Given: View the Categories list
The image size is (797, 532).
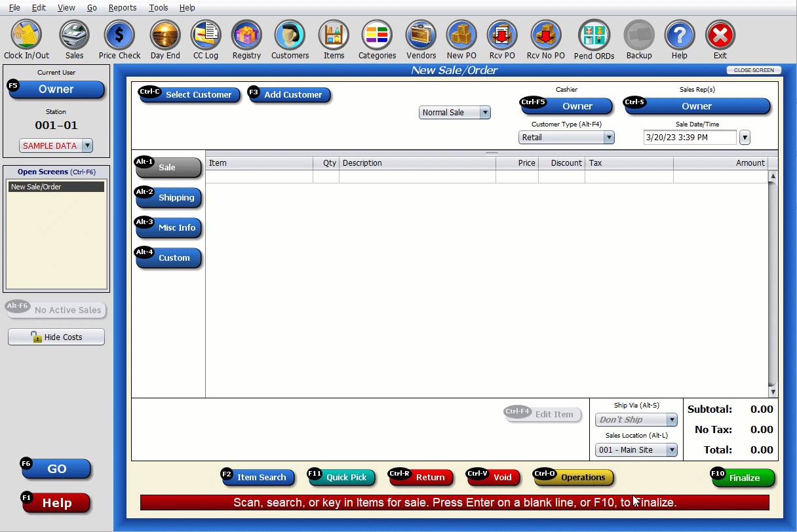Looking at the screenshot, I should 377,34.
